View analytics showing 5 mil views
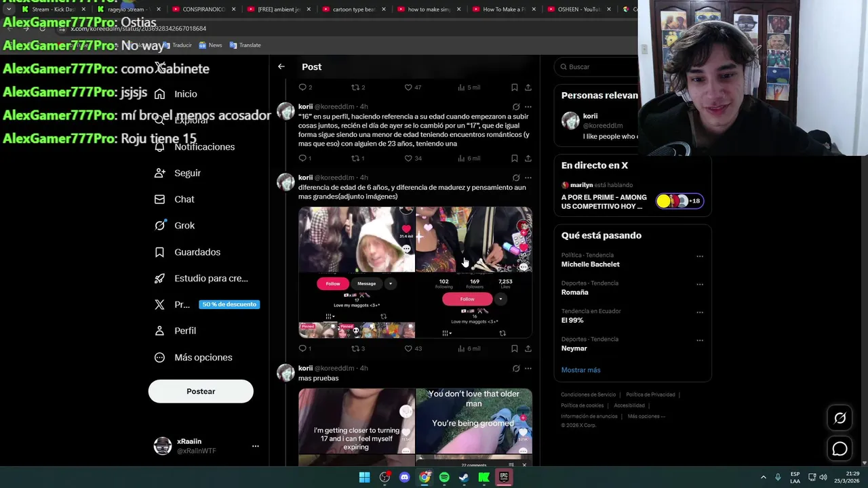The image size is (868, 488). [469, 87]
